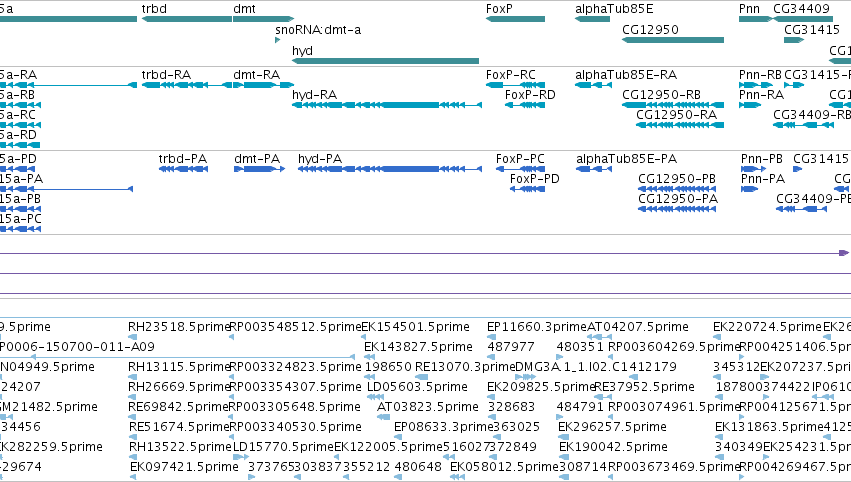The width and height of the screenshot is (851, 482).
Task: Click EST EK097421.5prime
Action: 185,467
